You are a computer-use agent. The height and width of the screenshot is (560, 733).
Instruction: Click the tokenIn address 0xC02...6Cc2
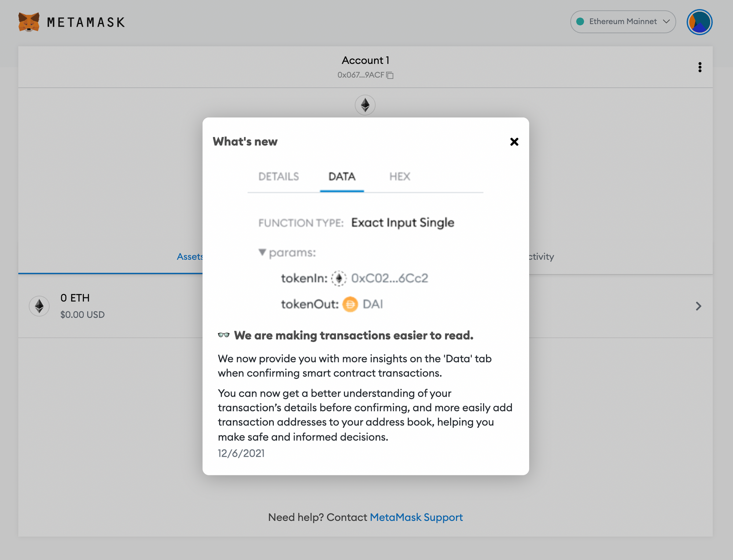pyautogui.click(x=389, y=278)
